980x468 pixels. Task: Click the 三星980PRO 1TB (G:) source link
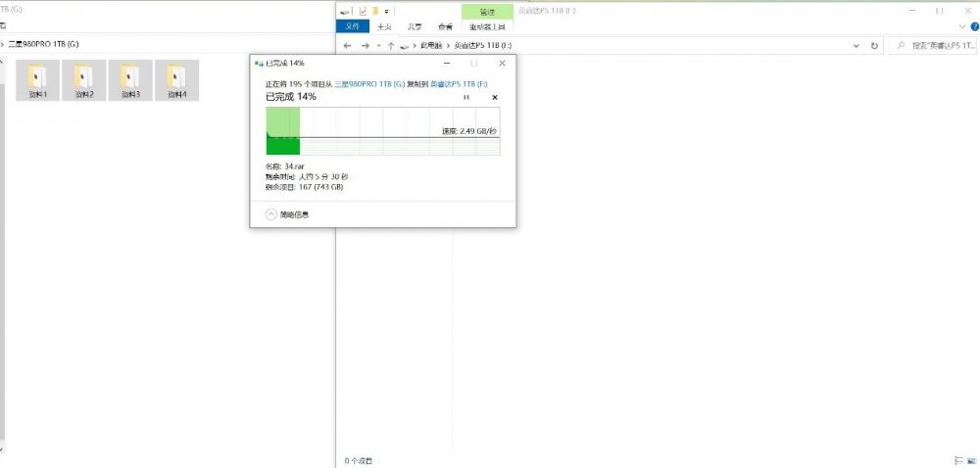click(369, 83)
